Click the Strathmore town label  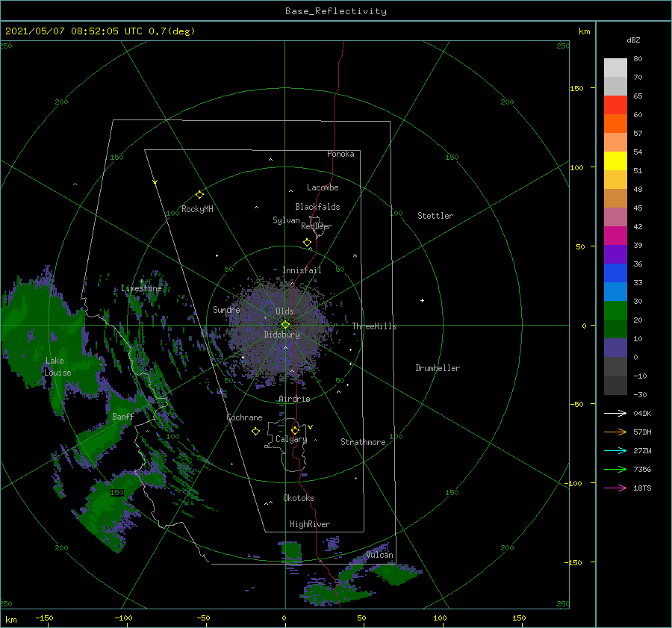point(363,442)
